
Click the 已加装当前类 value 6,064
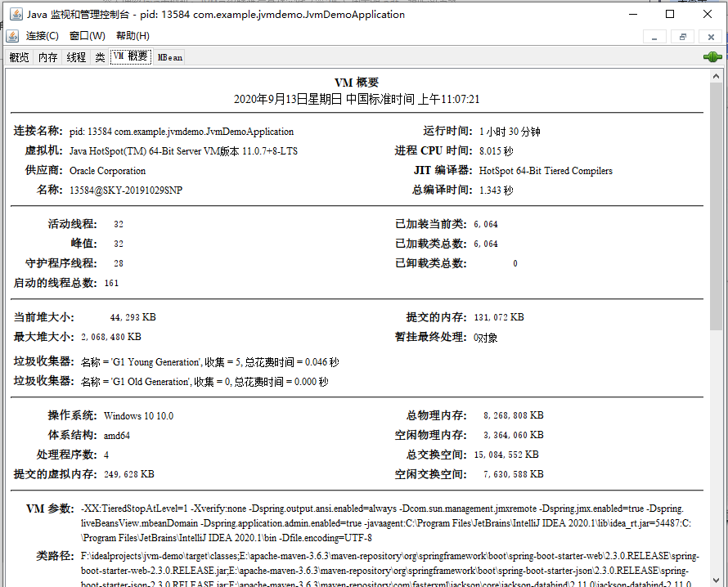tap(486, 224)
